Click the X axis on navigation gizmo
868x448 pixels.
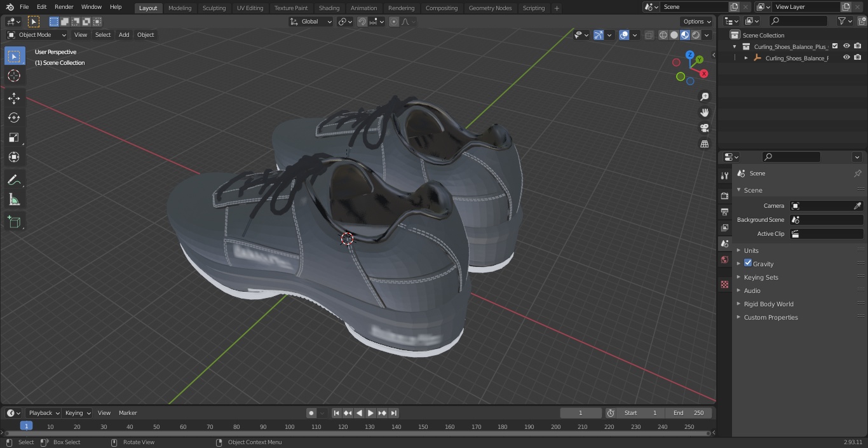(703, 74)
